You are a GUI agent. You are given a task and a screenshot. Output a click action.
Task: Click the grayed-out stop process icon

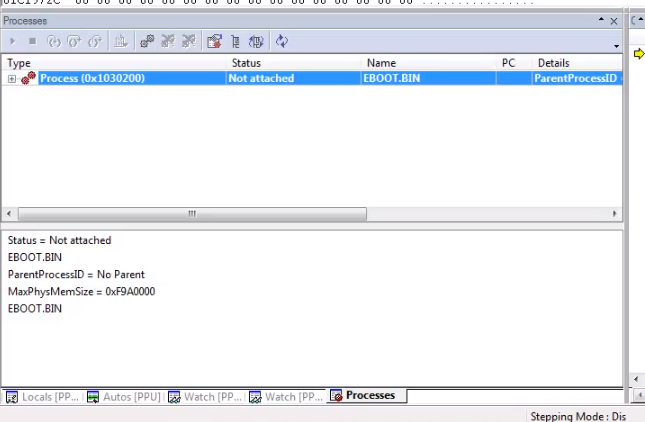click(x=32, y=41)
